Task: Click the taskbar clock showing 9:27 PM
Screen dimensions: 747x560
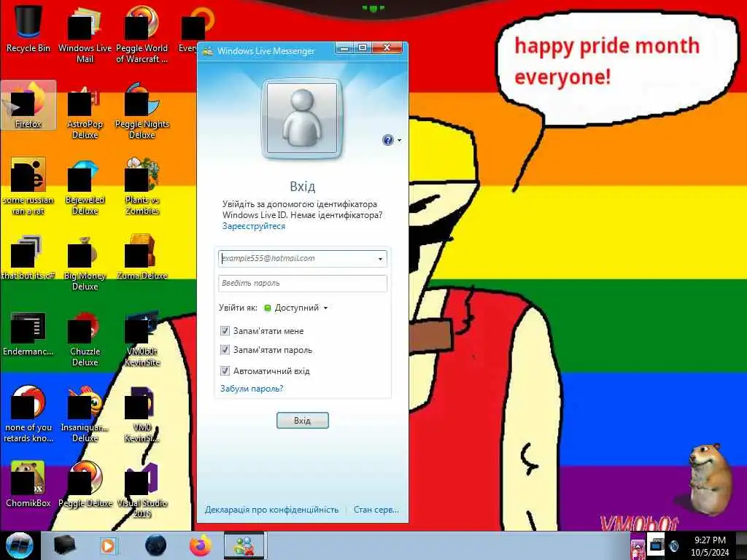Action: coord(710,546)
